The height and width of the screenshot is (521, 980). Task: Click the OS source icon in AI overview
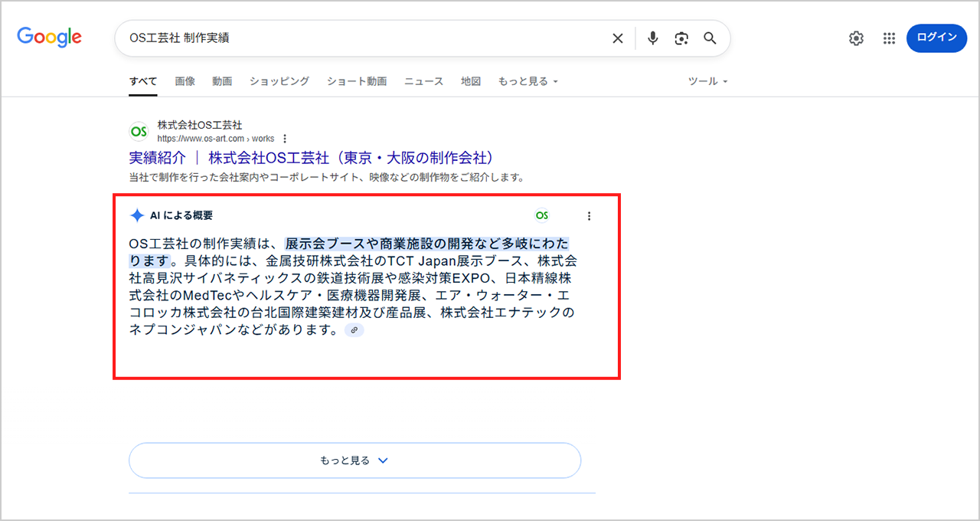[x=542, y=215]
